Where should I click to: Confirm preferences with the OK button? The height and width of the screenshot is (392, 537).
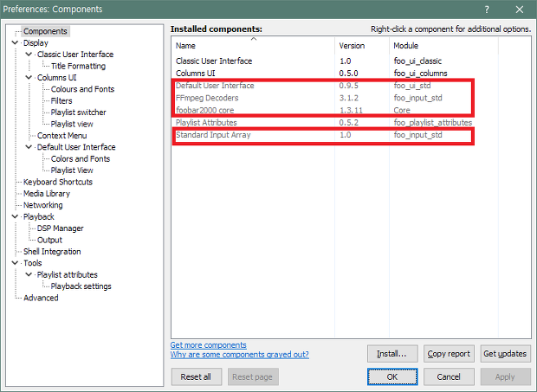[x=392, y=376]
